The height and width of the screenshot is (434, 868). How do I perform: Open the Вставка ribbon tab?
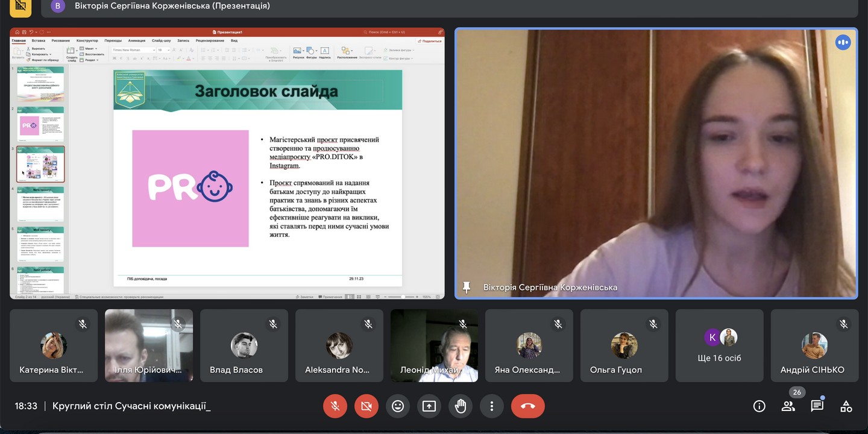39,40
